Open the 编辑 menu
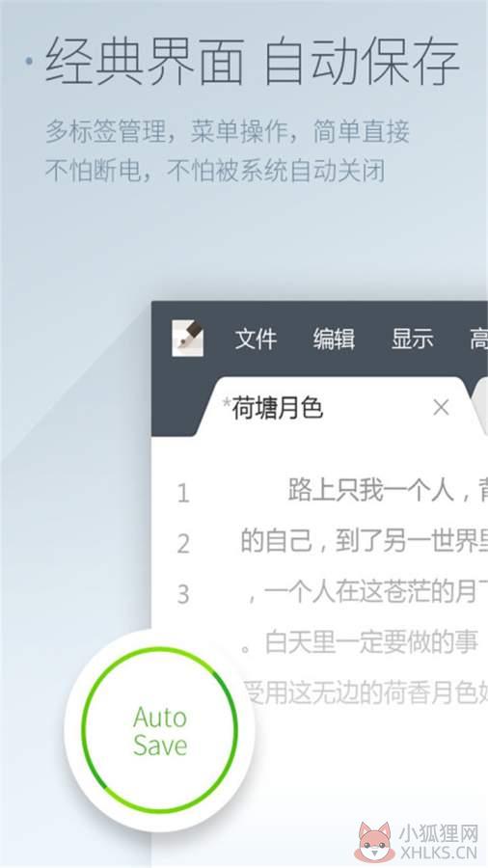The width and height of the screenshot is (488, 868). [334, 339]
